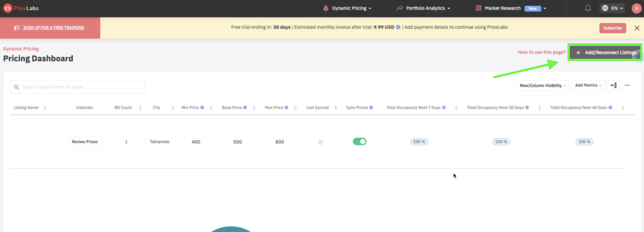Click the 100 % badge under Next 7 Days
Image resolution: width=644 pixels, height=232 pixels.
click(x=419, y=142)
